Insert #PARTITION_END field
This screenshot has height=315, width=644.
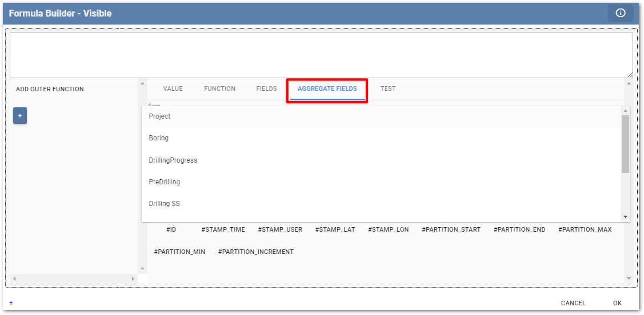[519, 229]
